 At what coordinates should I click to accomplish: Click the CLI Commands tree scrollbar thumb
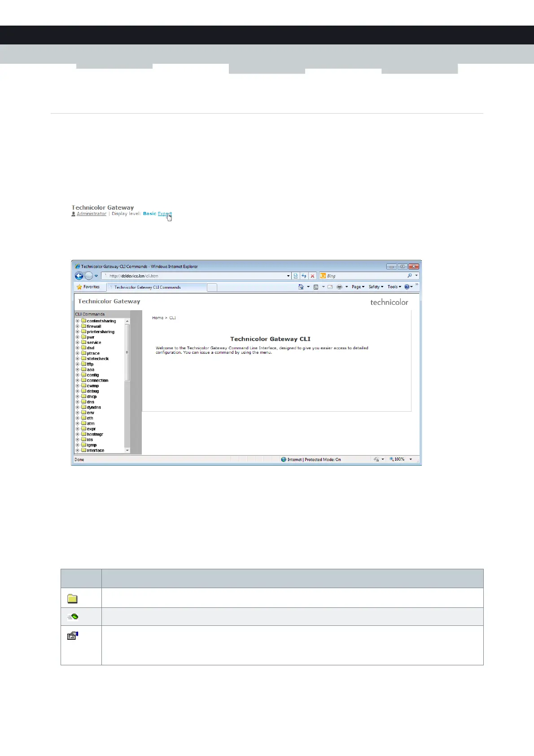(x=127, y=352)
